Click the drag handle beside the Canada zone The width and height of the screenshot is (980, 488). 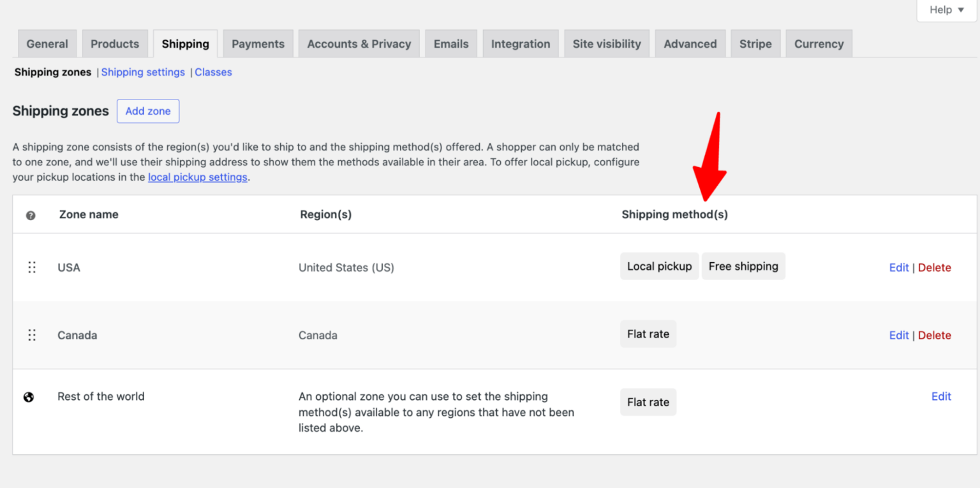32,335
